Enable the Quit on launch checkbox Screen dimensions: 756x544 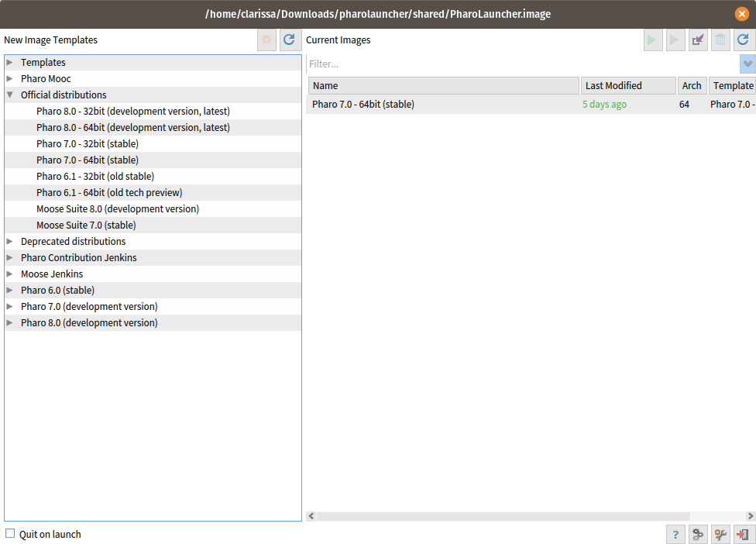10,533
